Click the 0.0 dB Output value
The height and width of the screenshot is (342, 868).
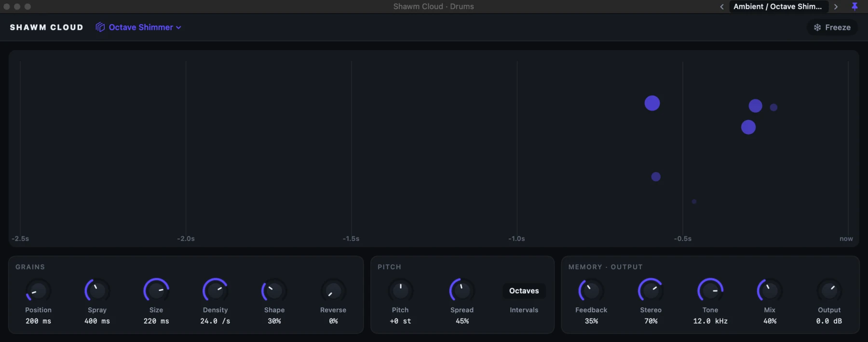point(829,321)
